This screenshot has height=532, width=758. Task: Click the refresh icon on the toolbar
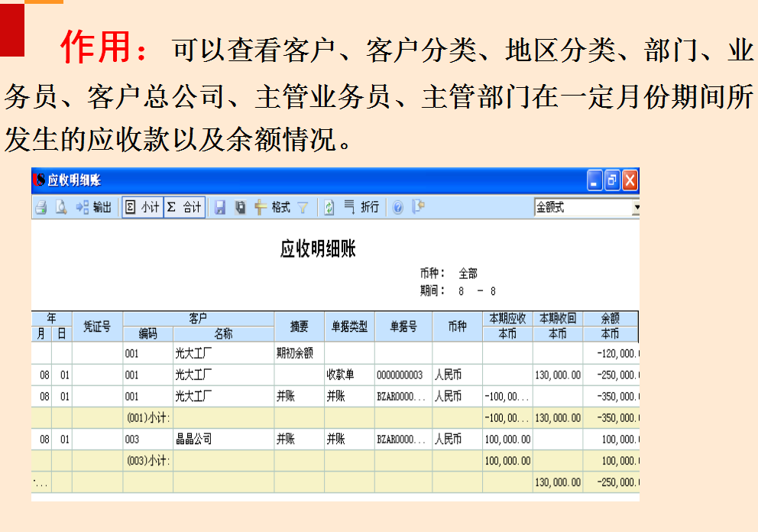(x=329, y=207)
